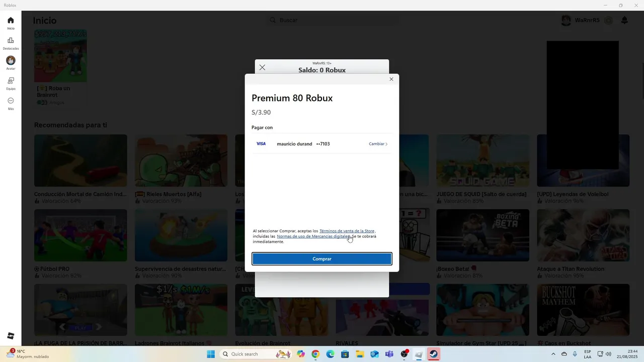
Task: Click the WaRnrR5 profile avatar
Action: 566,20
